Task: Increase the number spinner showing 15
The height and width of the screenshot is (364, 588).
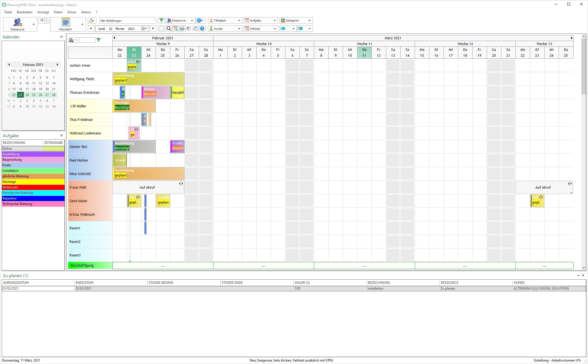Action: 47,19
